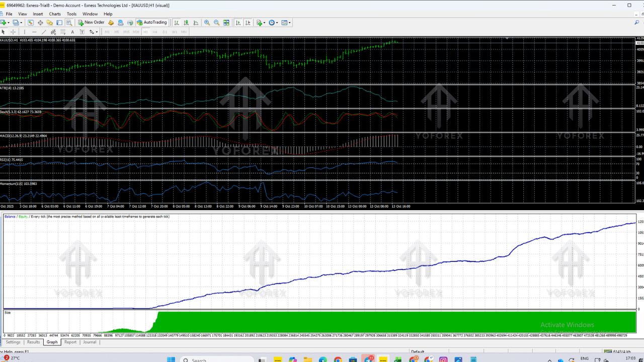
Task: Switch chart to bar chart view
Action: tap(177, 23)
